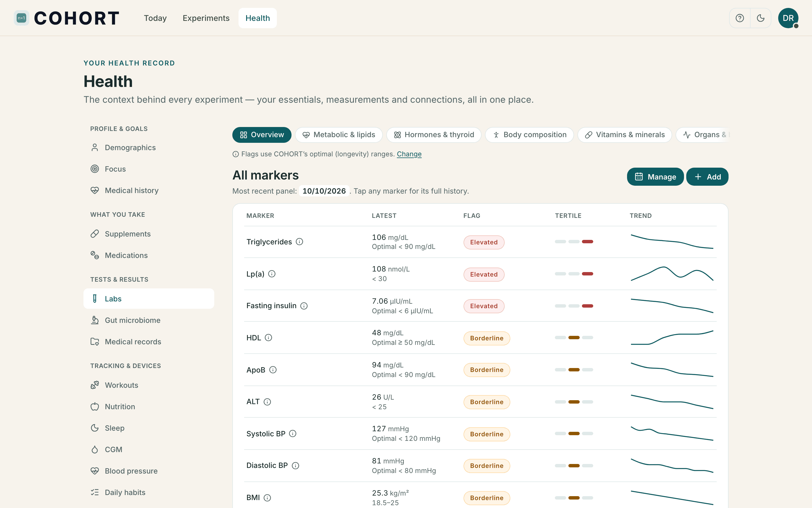Viewport: 812px width, 508px height.
Task: Open info icon beside ALT
Action: tap(267, 402)
